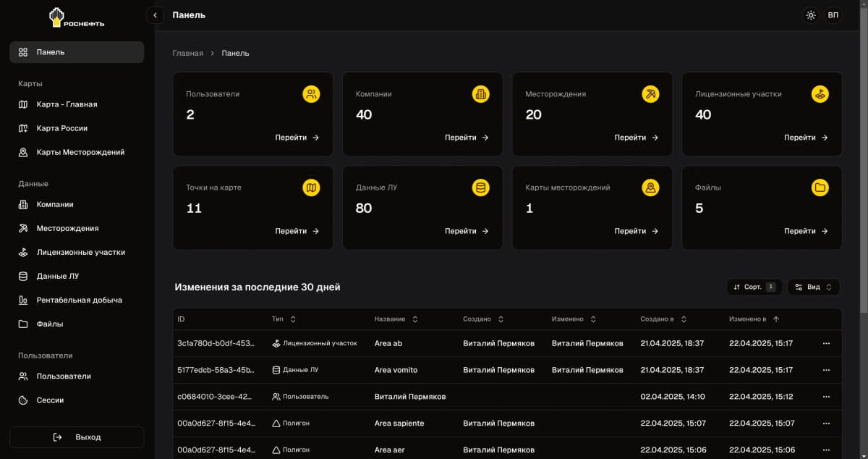
Task: Click Перейти link in Лицензионные участки card
Action: click(x=805, y=138)
